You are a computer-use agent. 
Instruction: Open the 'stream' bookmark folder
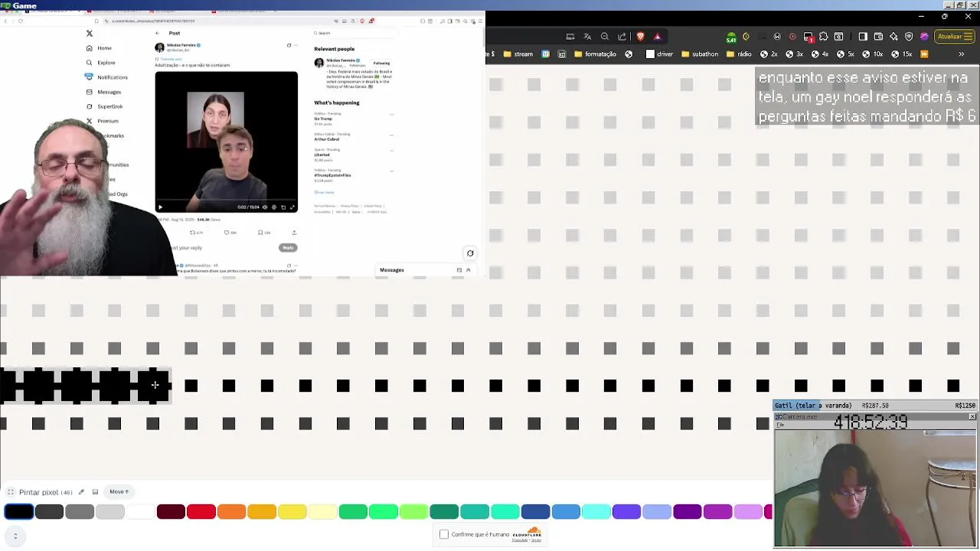pyautogui.click(x=518, y=54)
